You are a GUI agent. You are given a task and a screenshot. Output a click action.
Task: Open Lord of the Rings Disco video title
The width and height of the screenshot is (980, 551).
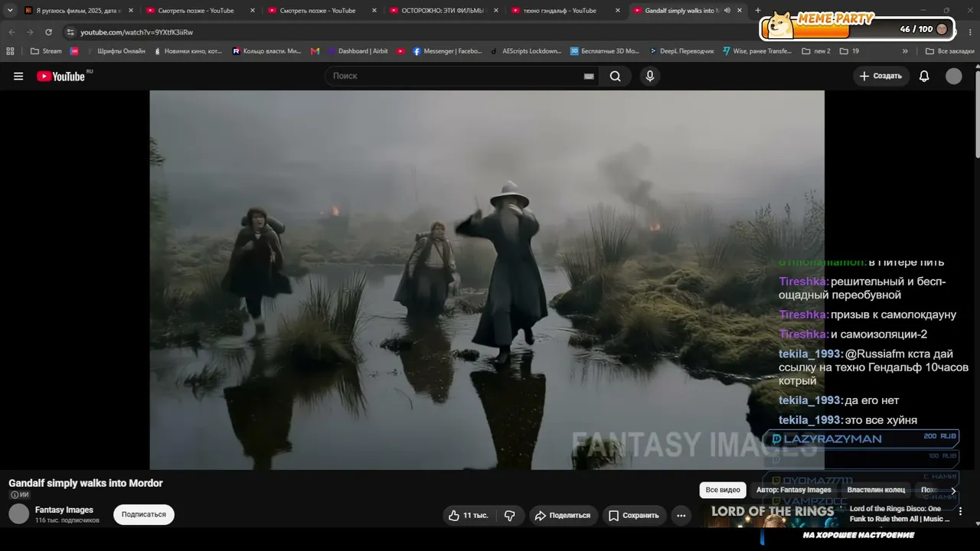tap(900, 514)
